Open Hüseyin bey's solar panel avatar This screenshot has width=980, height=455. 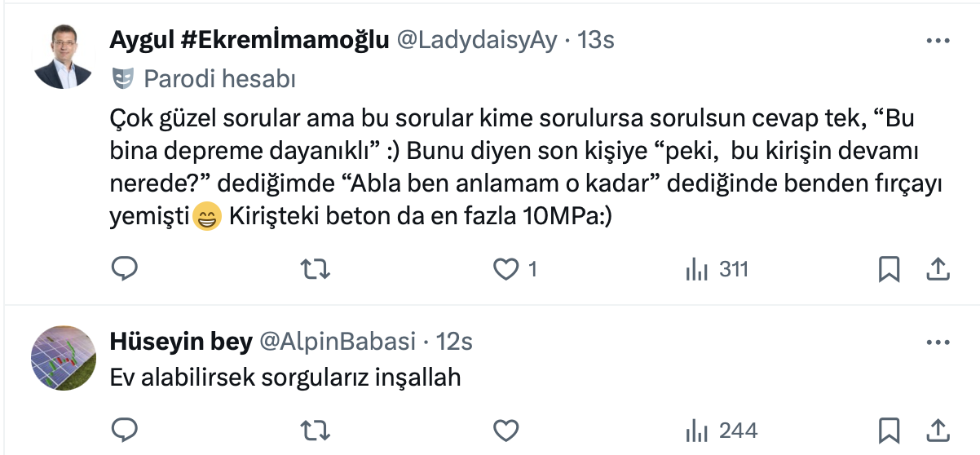tap(63, 358)
